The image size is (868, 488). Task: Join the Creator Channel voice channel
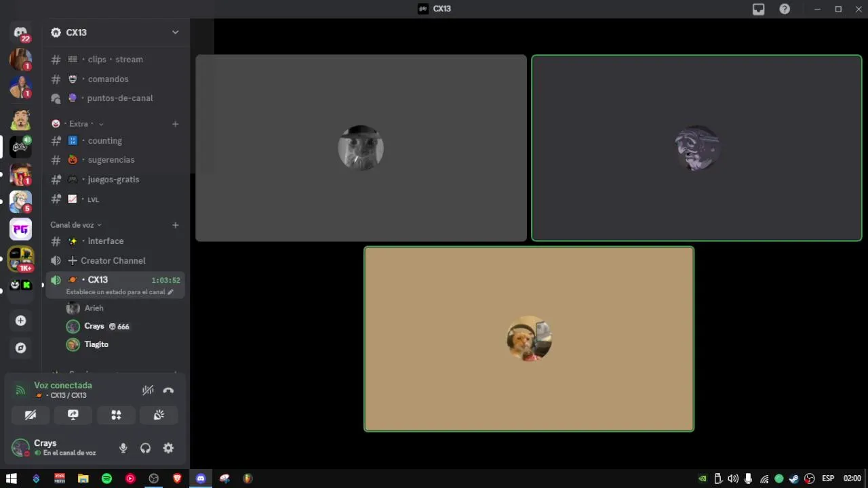[115, 261]
